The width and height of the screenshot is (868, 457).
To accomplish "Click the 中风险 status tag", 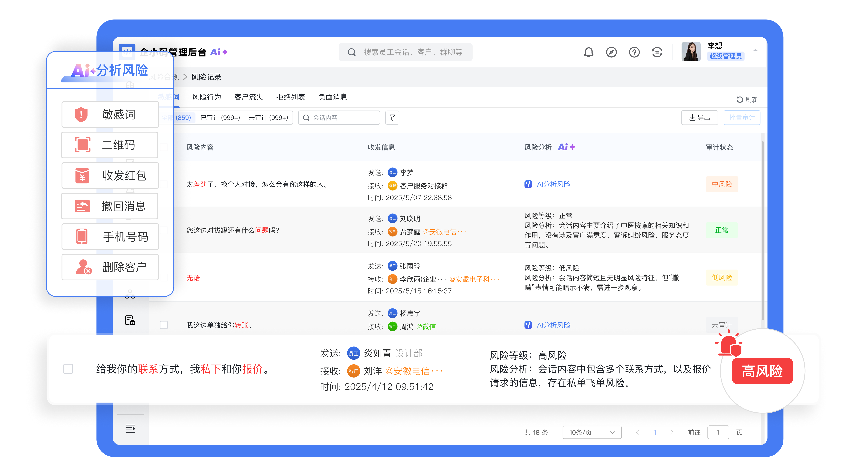I will pyautogui.click(x=722, y=184).
